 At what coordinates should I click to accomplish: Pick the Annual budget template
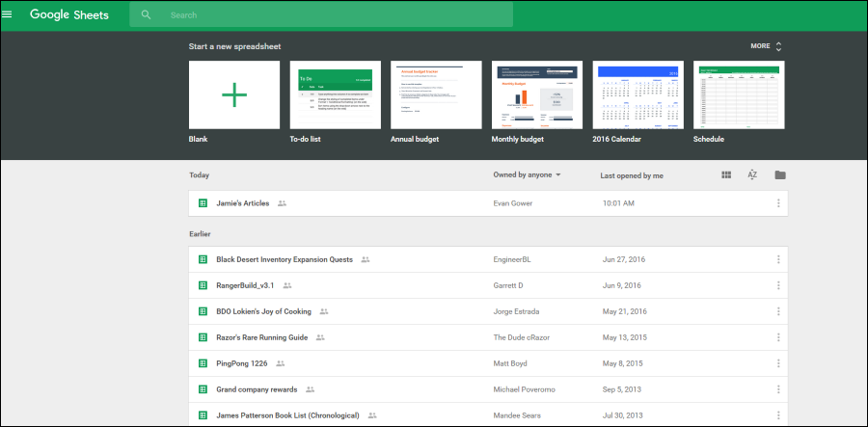436,95
